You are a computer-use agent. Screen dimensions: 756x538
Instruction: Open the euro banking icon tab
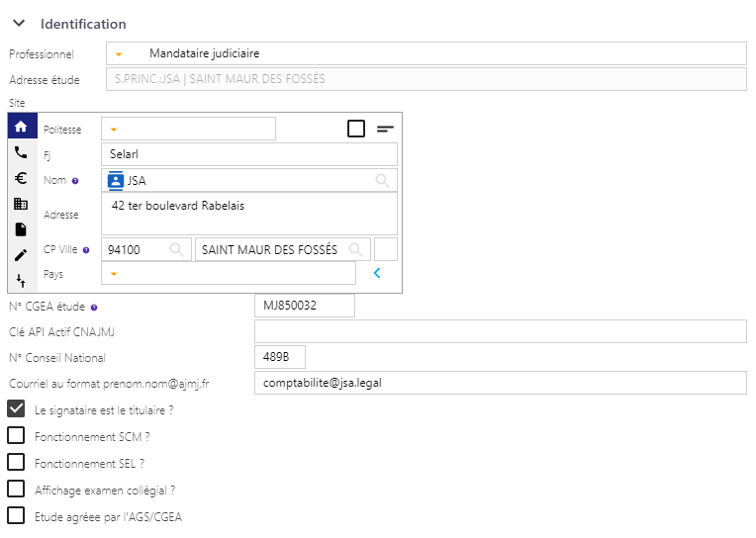21,178
